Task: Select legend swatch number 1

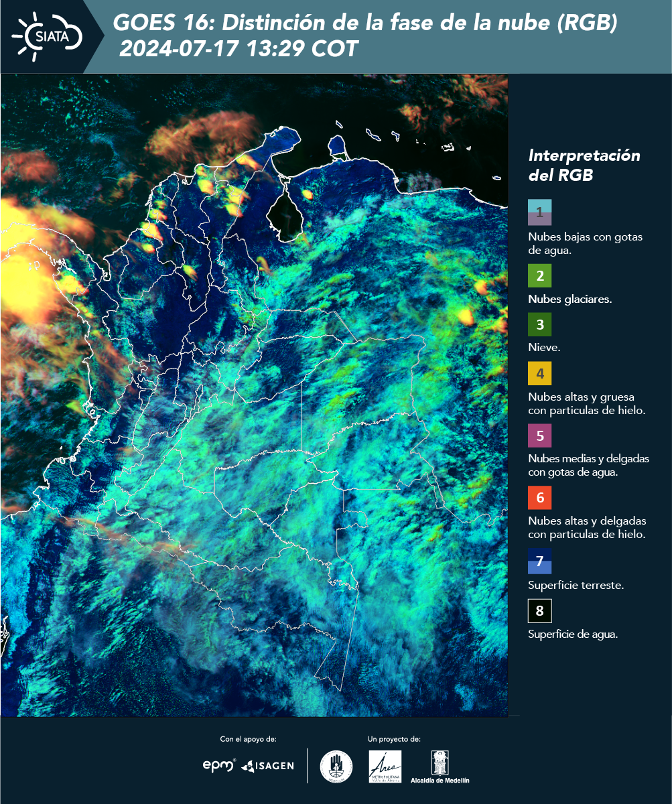Action: click(x=539, y=212)
